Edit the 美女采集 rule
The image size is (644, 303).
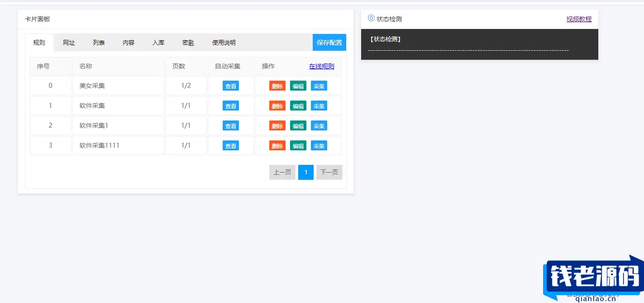pos(298,86)
